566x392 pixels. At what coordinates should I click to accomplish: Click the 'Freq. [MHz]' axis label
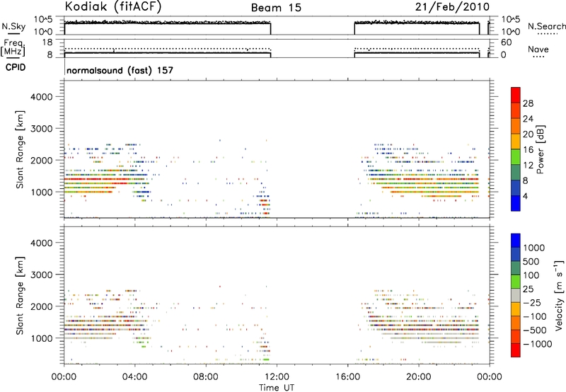point(13,48)
